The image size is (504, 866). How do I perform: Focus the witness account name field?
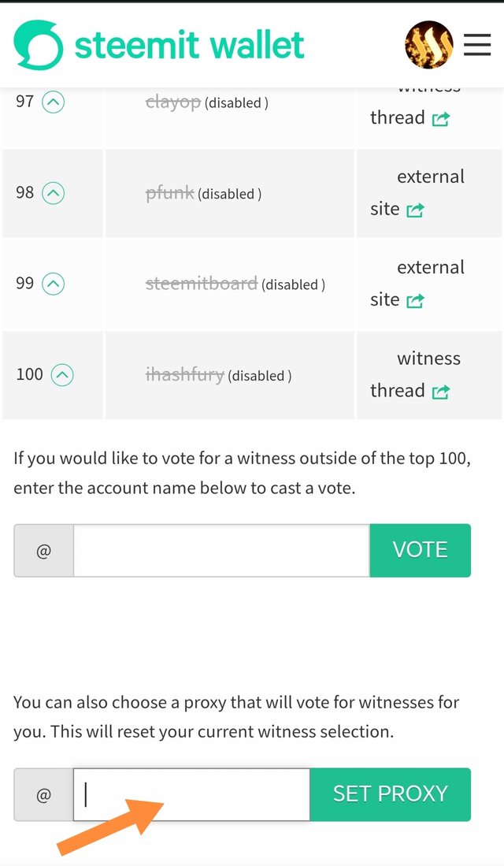tap(221, 550)
